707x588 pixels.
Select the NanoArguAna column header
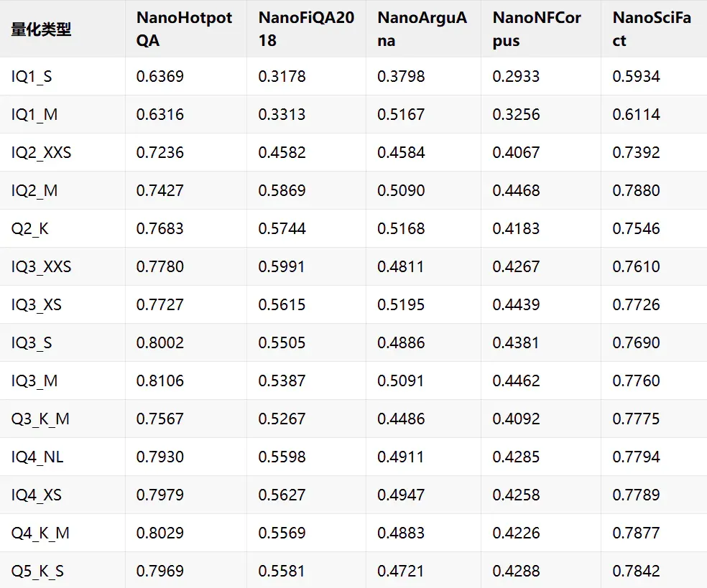(x=422, y=29)
